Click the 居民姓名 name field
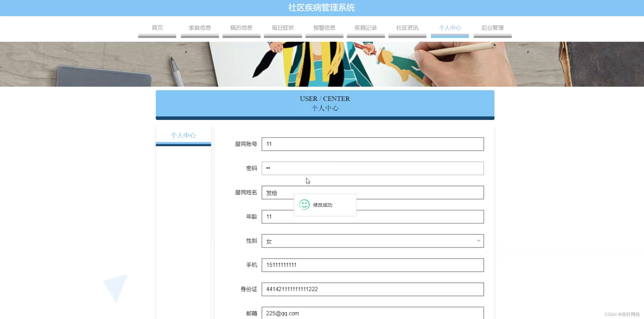The image size is (644, 319). pyautogui.click(x=372, y=192)
